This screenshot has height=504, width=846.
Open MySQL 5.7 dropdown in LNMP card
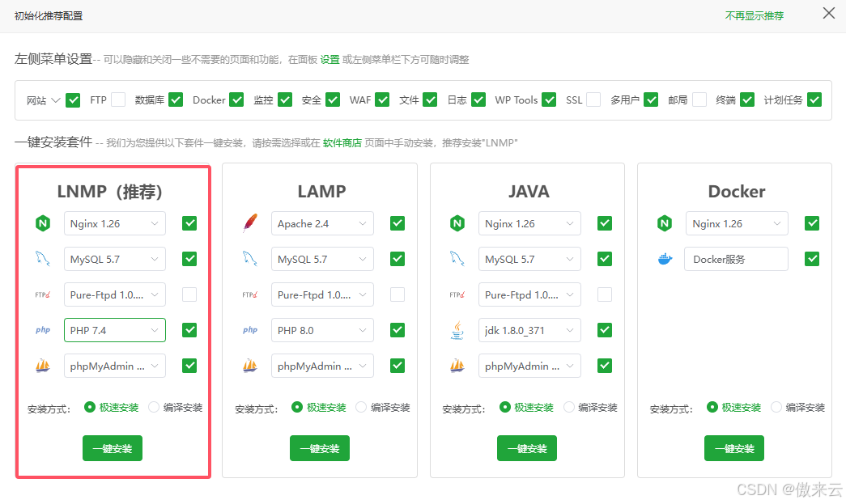(115, 259)
